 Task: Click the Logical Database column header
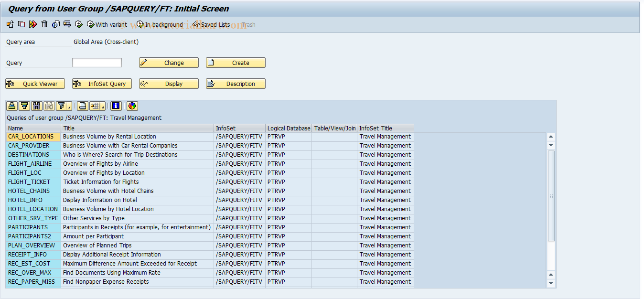[x=289, y=128]
